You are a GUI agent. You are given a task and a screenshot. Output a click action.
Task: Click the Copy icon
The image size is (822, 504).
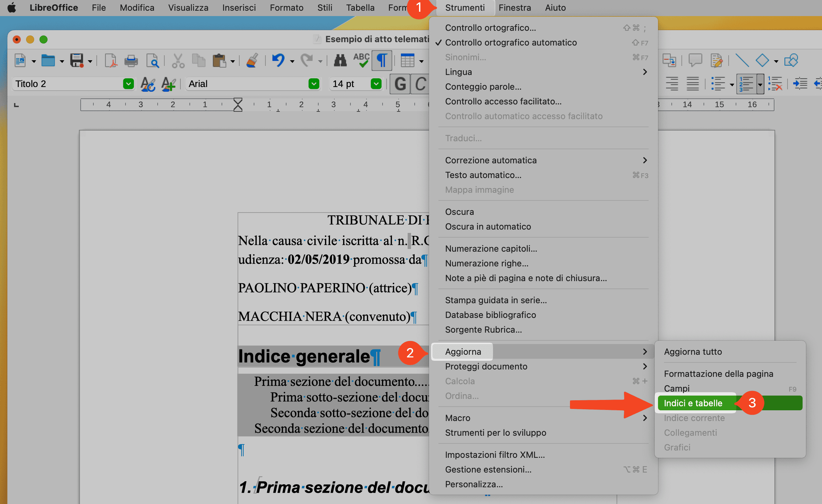point(198,61)
